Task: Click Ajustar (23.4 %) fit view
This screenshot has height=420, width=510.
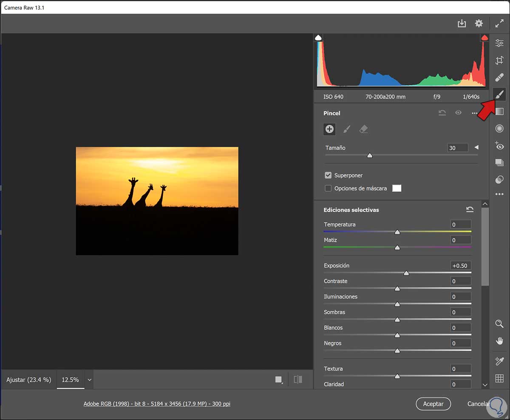Action: (x=28, y=380)
